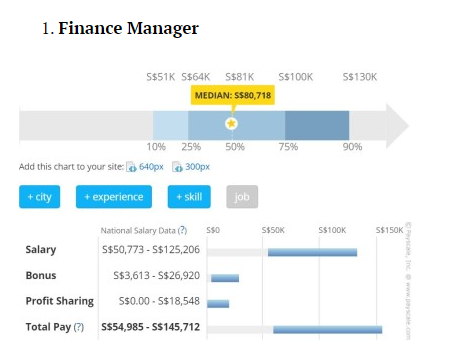Add an experience filter
The width and height of the screenshot is (457, 364).
pyautogui.click(x=114, y=197)
